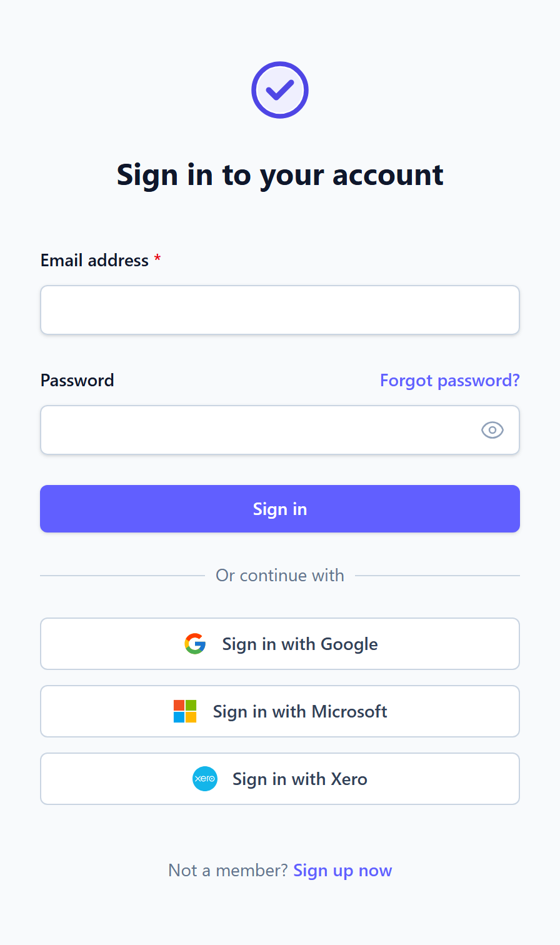Click the Microsoft logo icon
This screenshot has width=560, height=945.
tap(184, 711)
